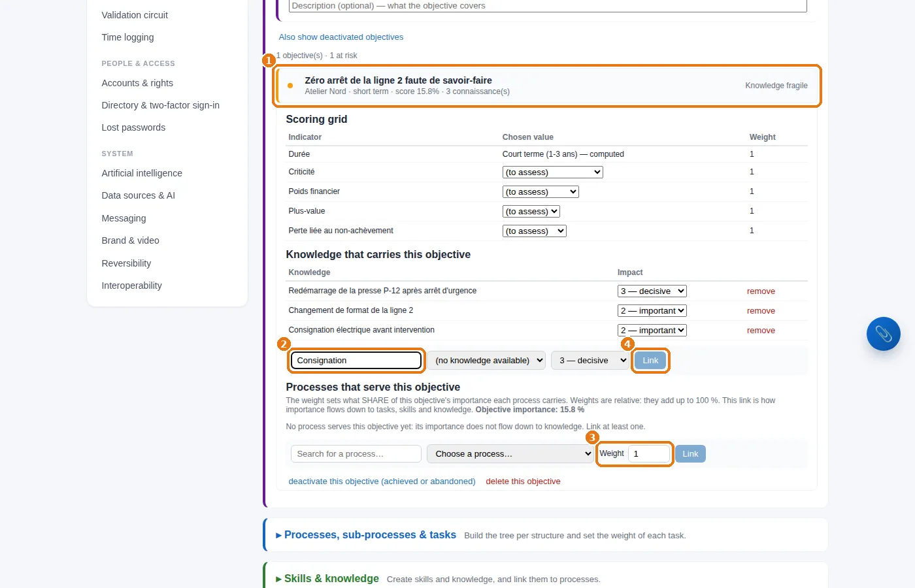Viewport: 915px width, 588px height.
Task: Click the Knowledge fragile status label
Action: pyautogui.click(x=776, y=86)
